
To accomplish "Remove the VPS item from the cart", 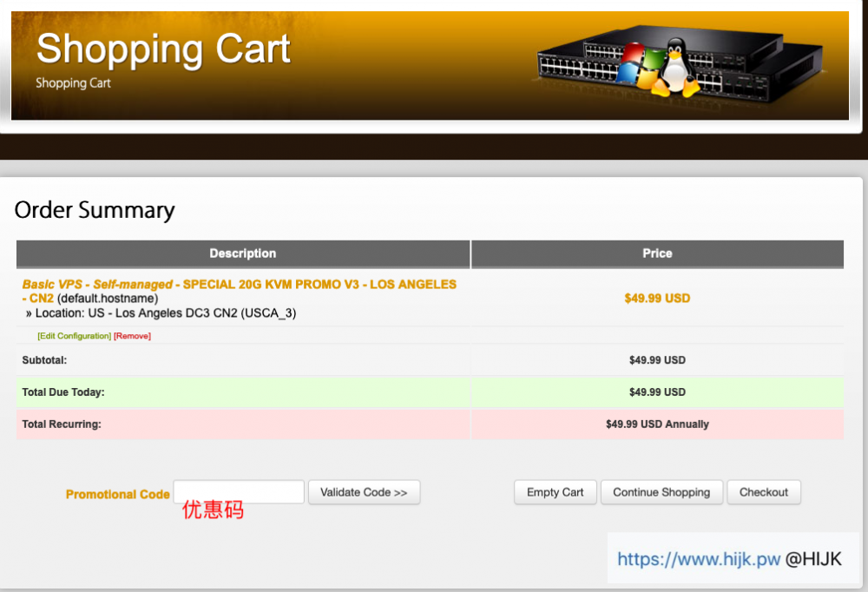I will (x=132, y=336).
